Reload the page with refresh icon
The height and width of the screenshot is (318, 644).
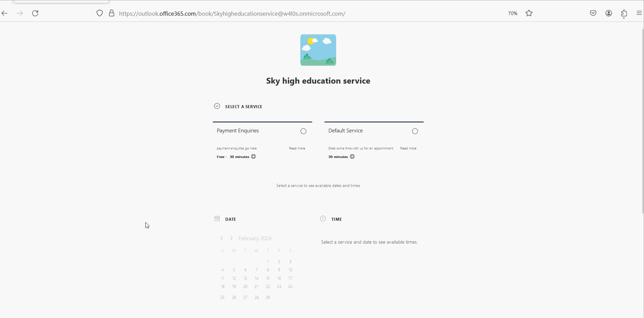pos(35,13)
